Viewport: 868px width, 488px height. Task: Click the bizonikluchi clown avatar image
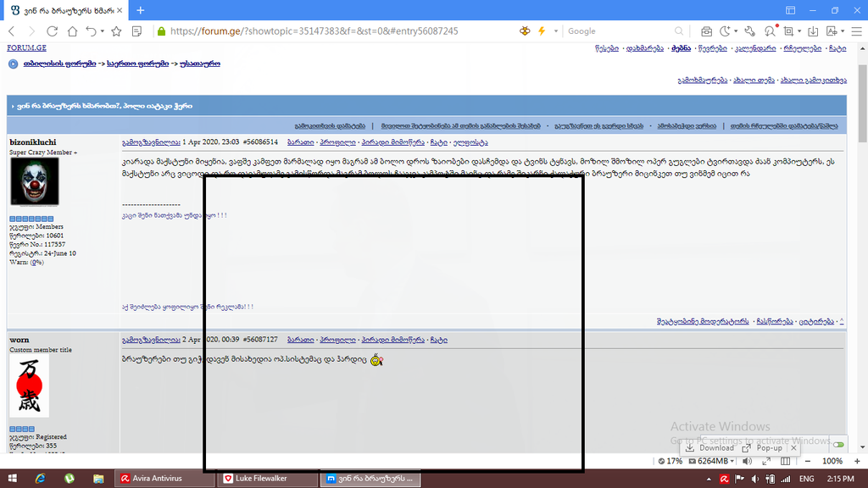[34, 181]
